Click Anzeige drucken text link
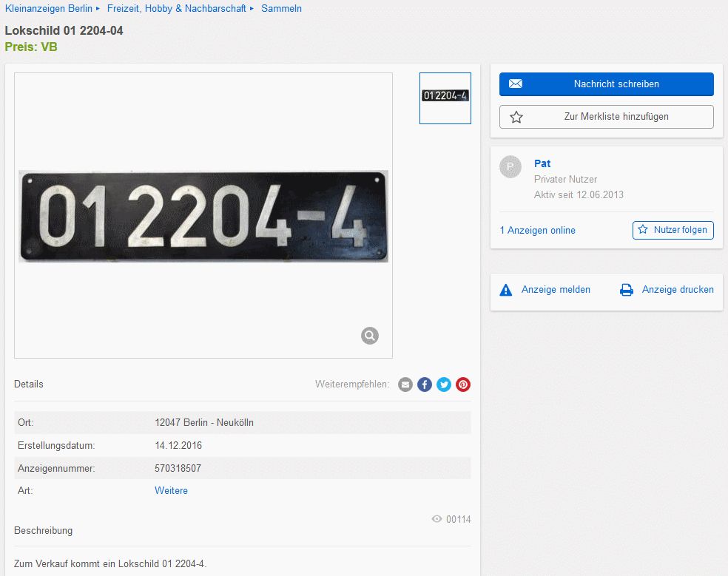The height and width of the screenshot is (576, 728). [x=678, y=290]
